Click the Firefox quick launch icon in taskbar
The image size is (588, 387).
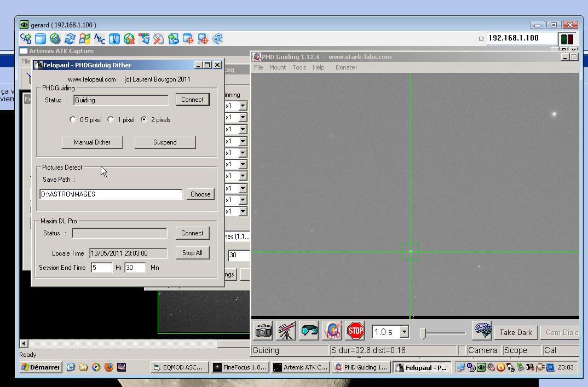(109, 367)
